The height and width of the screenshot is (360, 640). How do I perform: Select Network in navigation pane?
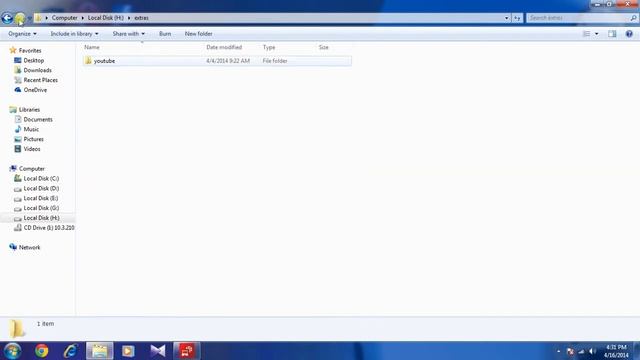point(29,247)
